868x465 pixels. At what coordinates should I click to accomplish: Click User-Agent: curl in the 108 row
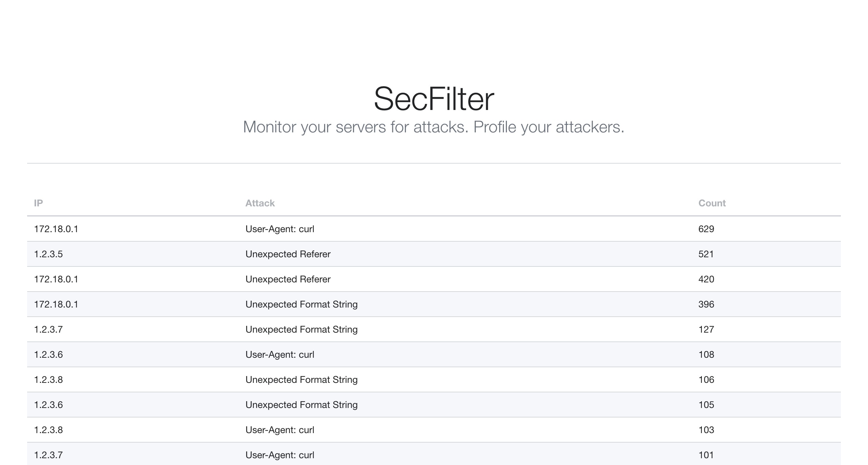[x=280, y=355]
